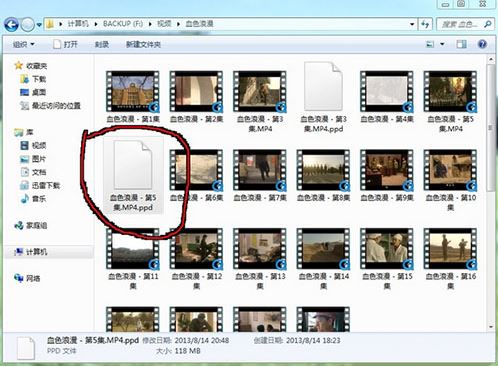Open the view options dropdown arrow

tap(442, 44)
